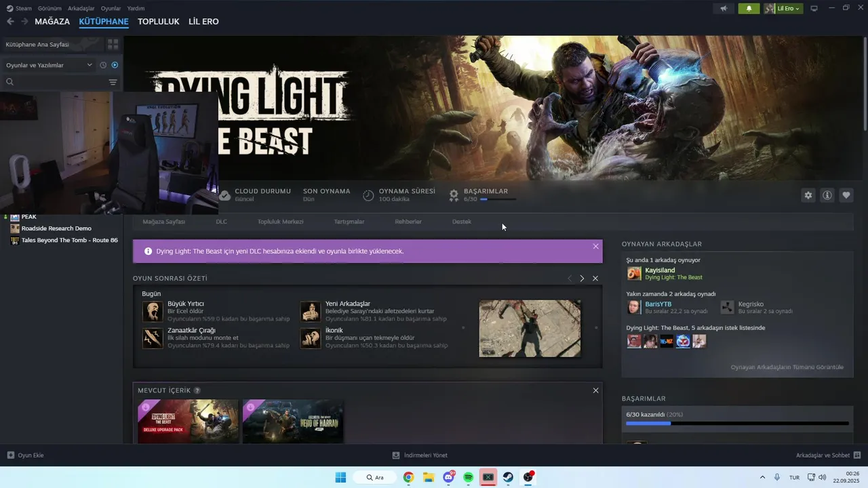The image size is (868, 488).
Task: Click Oyun Ekle at the bottom
Action: (x=25, y=455)
